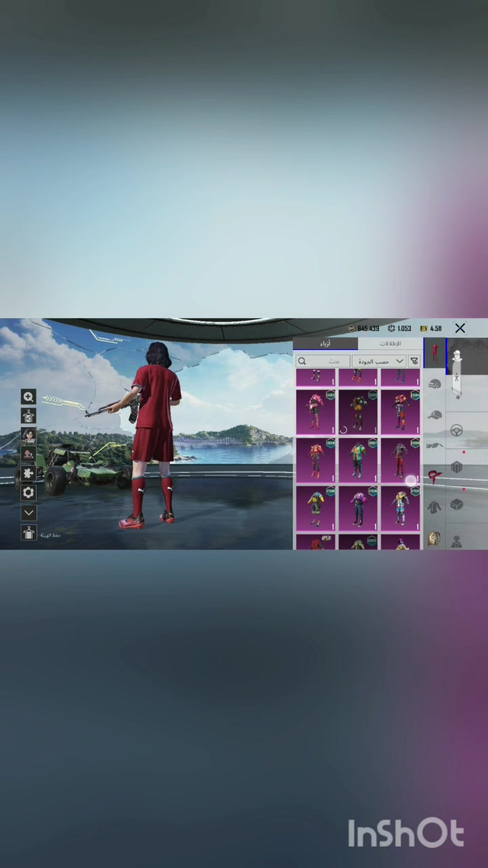Open the gear settings icon on left toolbar
The width and height of the screenshot is (488, 868).
(x=28, y=492)
